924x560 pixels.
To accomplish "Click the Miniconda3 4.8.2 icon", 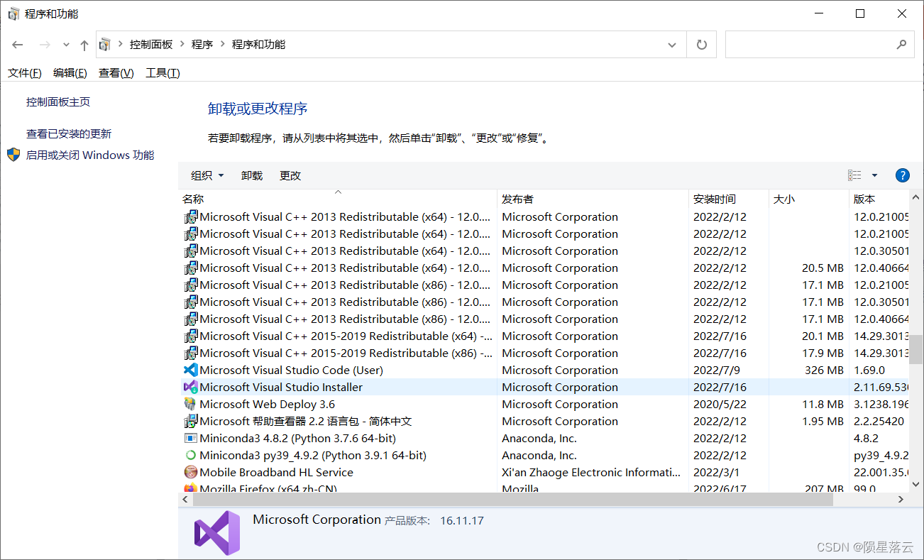I will (190, 438).
